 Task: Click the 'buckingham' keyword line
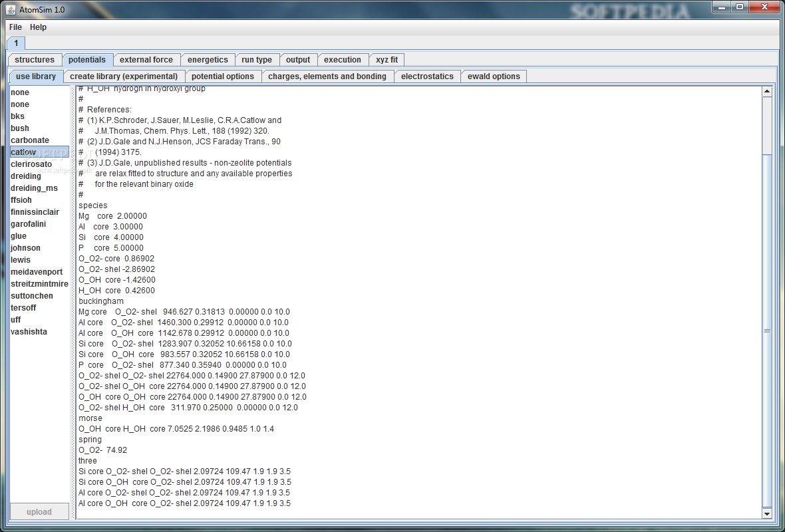pos(101,301)
